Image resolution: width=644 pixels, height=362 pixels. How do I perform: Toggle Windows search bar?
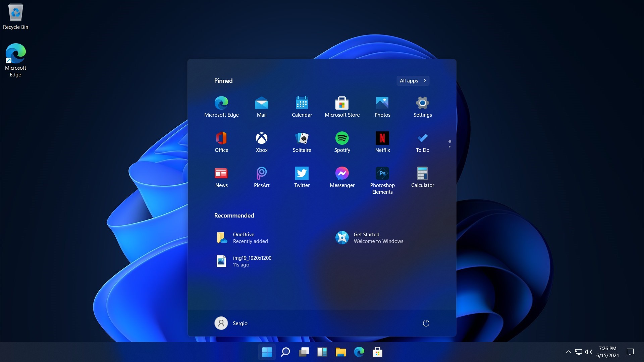(285, 352)
